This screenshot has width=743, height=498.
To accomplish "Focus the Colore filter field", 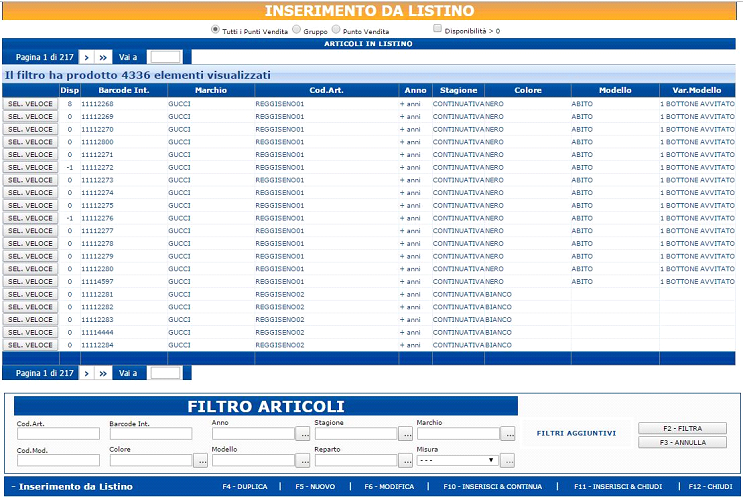I will pyautogui.click(x=151, y=460).
